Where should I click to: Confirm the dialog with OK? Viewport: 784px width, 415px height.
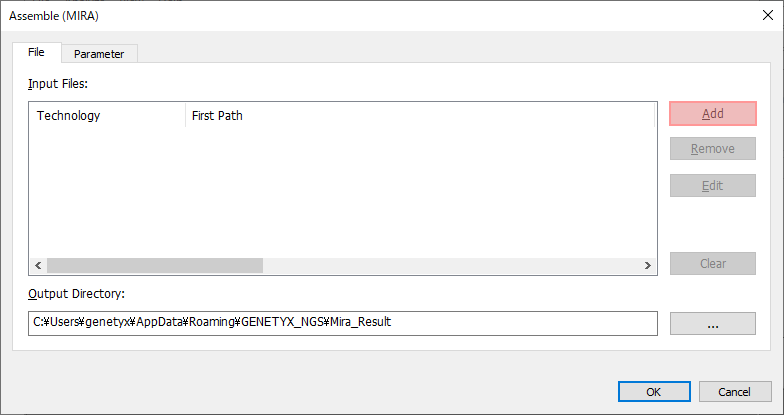(654, 392)
